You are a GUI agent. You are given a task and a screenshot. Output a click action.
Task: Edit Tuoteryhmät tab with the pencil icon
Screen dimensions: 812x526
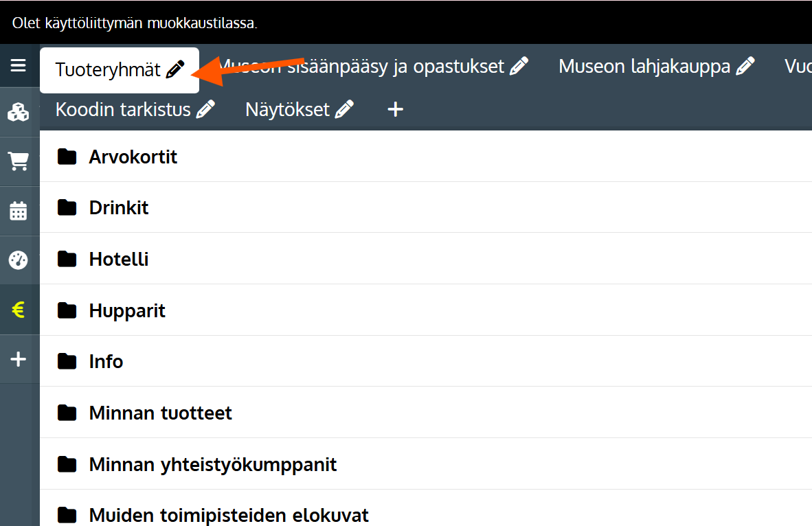coord(176,69)
